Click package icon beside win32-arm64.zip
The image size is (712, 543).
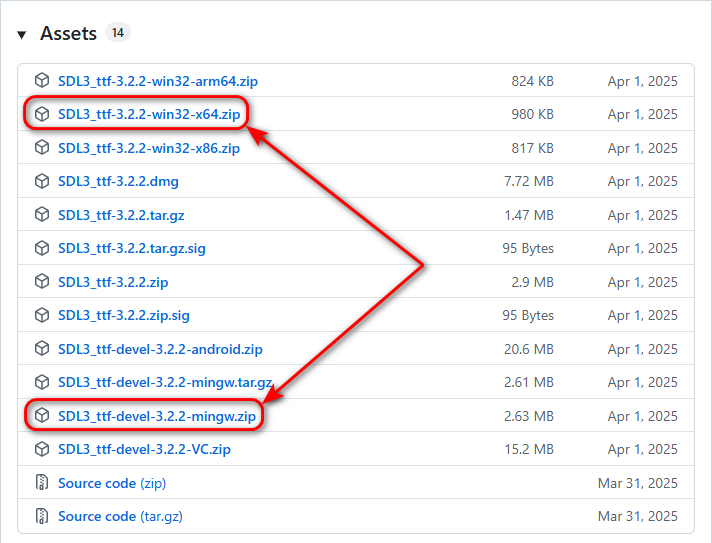(x=42, y=80)
